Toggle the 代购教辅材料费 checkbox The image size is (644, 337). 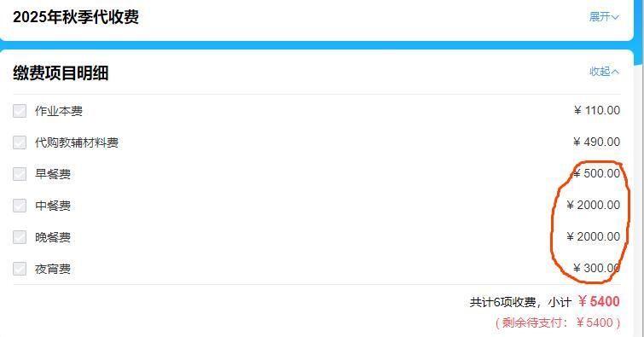[20, 142]
